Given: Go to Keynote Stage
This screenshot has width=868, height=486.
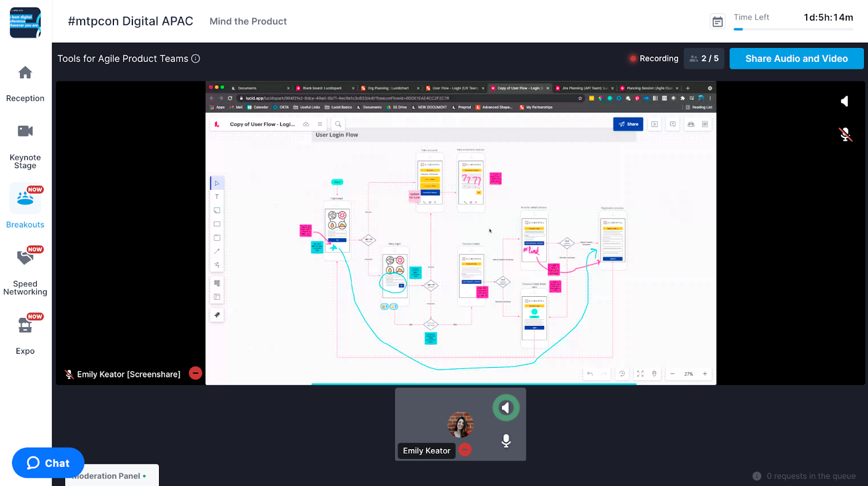Looking at the screenshot, I should (x=25, y=131).
